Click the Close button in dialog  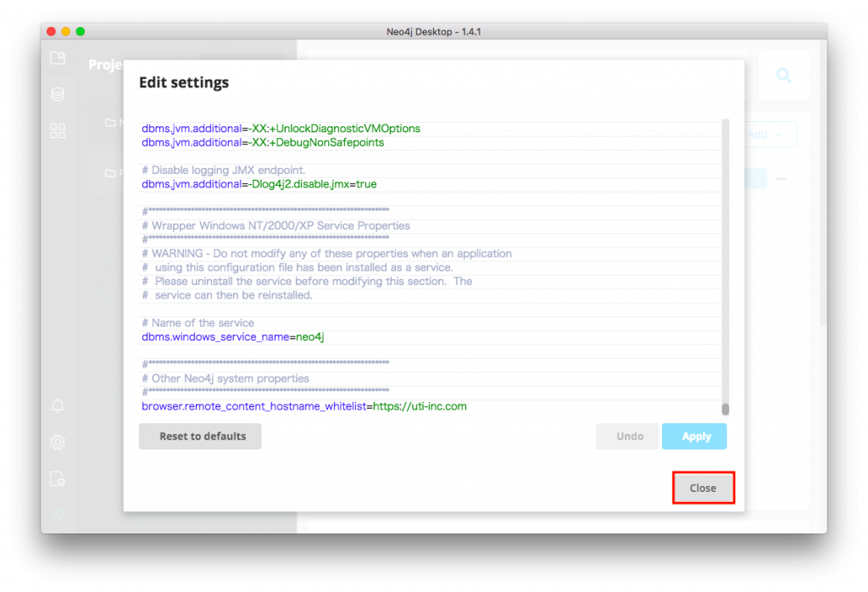click(703, 488)
